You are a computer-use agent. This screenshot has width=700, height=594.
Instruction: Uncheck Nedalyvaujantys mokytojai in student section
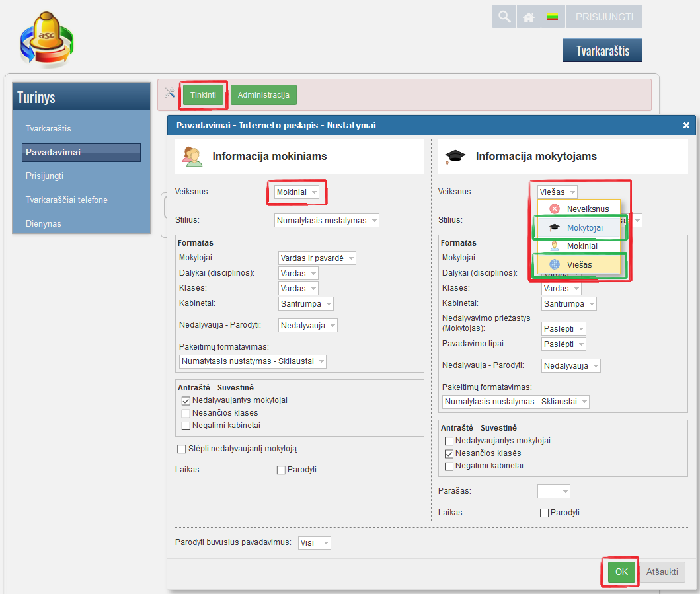click(186, 400)
